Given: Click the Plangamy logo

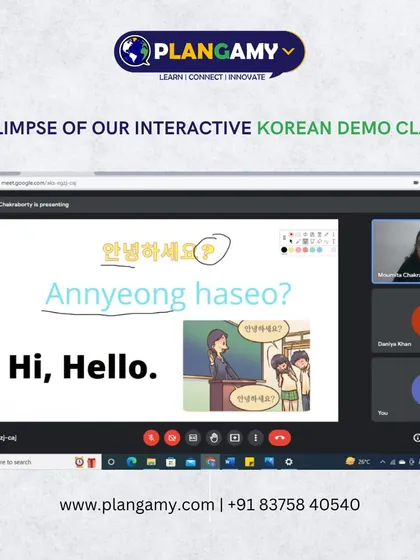Looking at the screenshot, I should tap(210, 55).
